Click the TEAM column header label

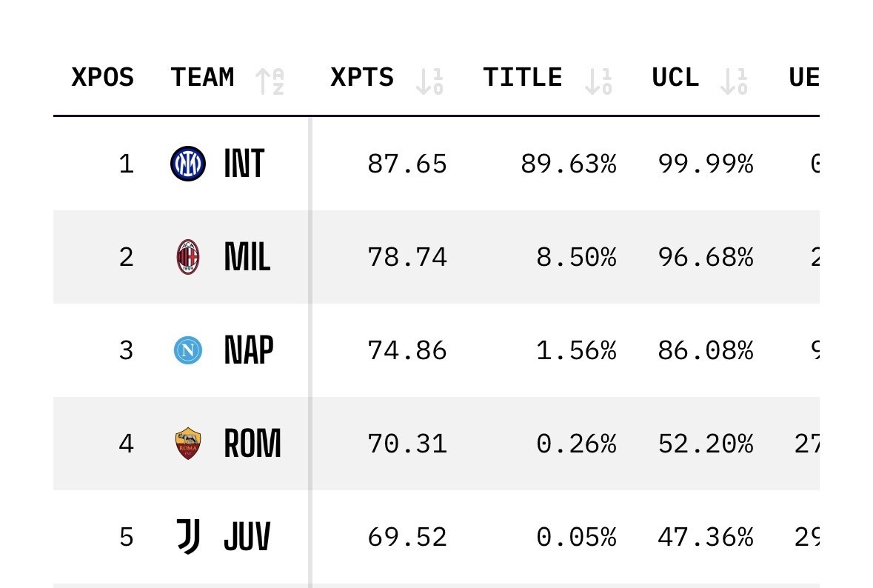(202, 77)
